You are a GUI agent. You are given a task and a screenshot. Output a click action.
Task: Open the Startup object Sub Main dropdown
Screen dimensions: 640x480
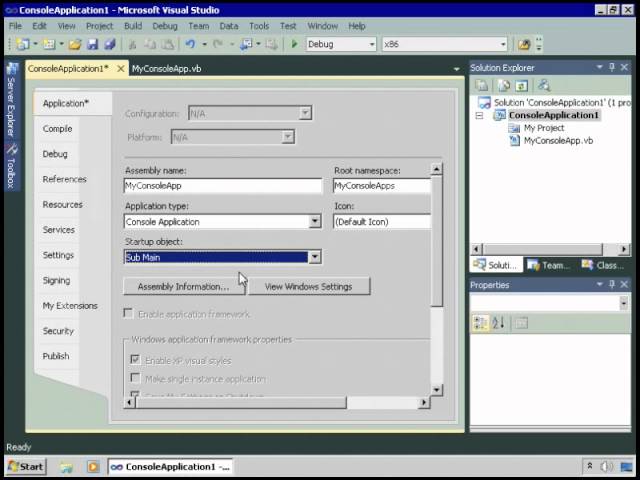(314, 257)
